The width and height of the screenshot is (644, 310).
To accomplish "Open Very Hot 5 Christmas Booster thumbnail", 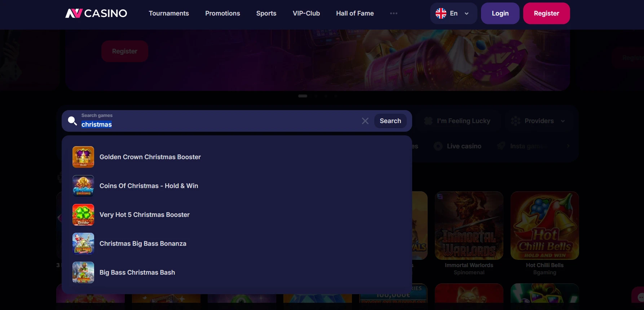I will [x=83, y=215].
